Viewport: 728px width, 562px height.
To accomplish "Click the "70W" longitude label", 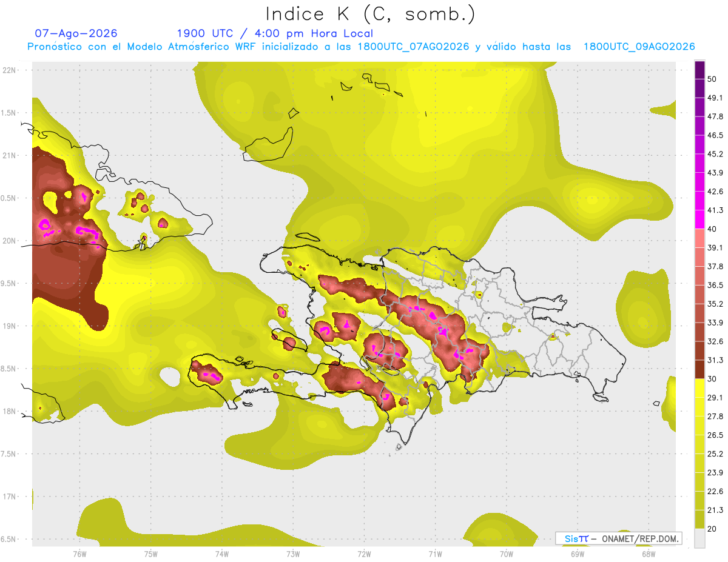I will pos(506,554).
